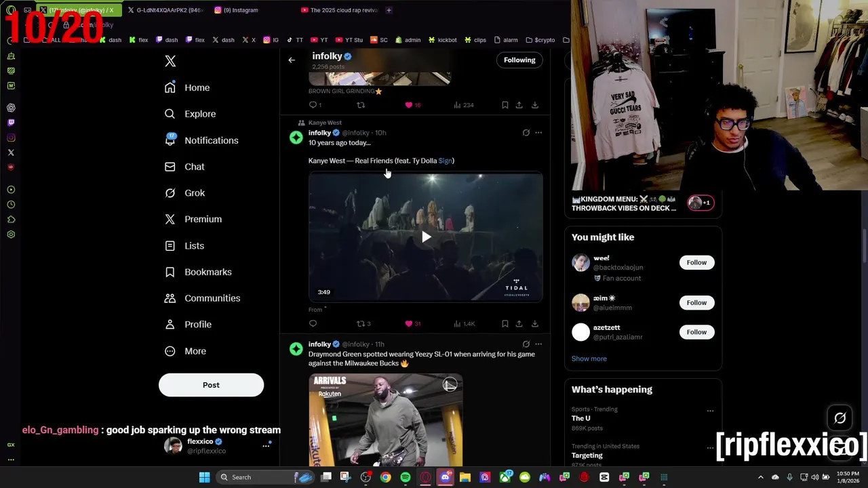Image resolution: width=868 pixels, height=488 pixels.
Task: Share the Real Friends post
Action: (519, 324)
